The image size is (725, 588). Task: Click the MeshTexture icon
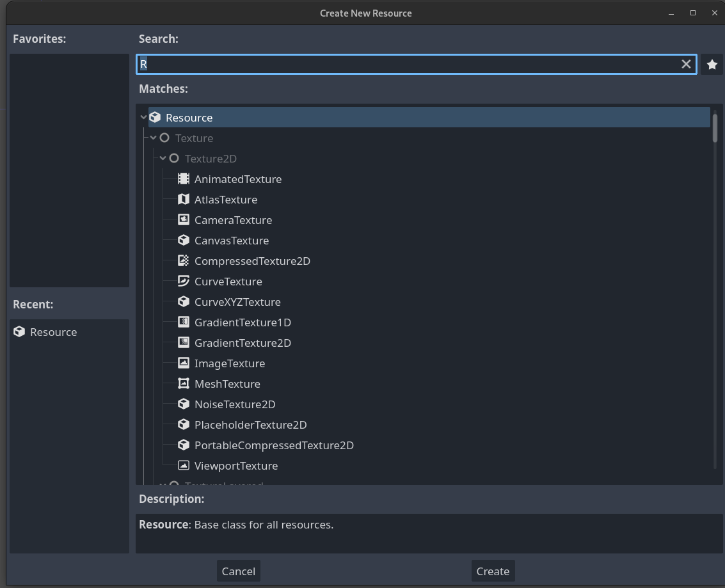coord(184,384)
